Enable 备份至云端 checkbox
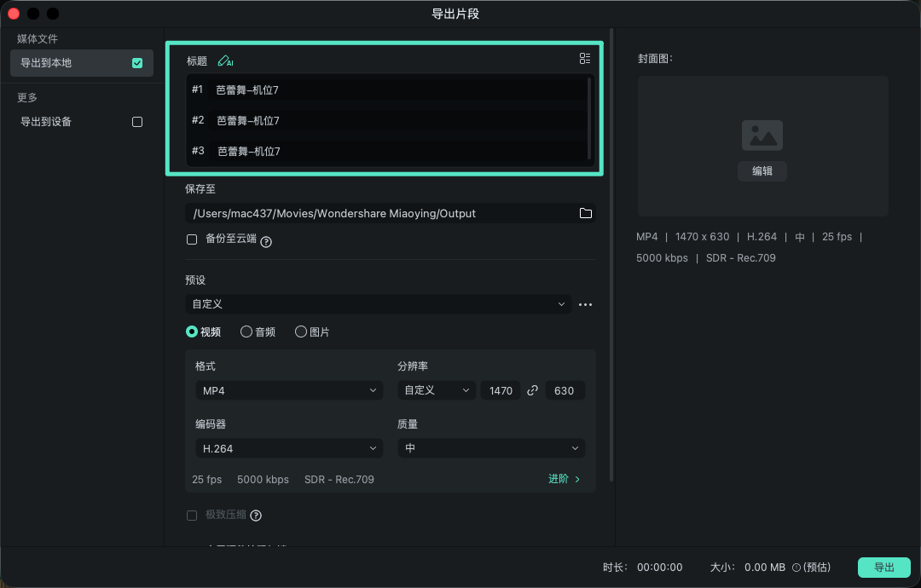This screenshot has height=588, width=921. [x=192, y=239]
